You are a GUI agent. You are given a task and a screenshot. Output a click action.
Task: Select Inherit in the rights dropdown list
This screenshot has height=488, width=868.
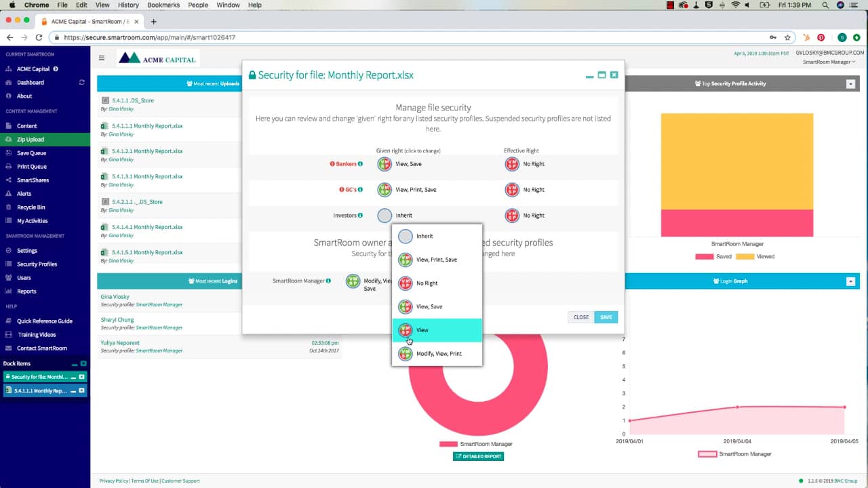tap(437, 237)
